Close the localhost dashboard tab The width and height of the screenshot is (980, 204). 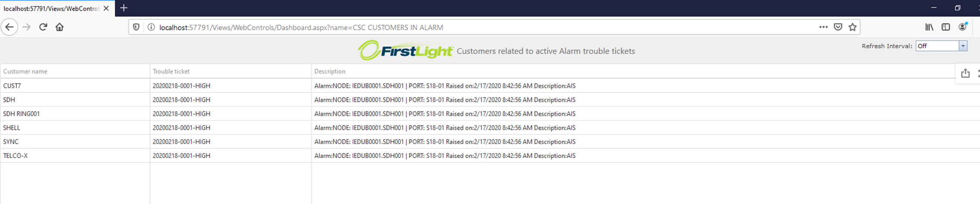tap(106, 8)
